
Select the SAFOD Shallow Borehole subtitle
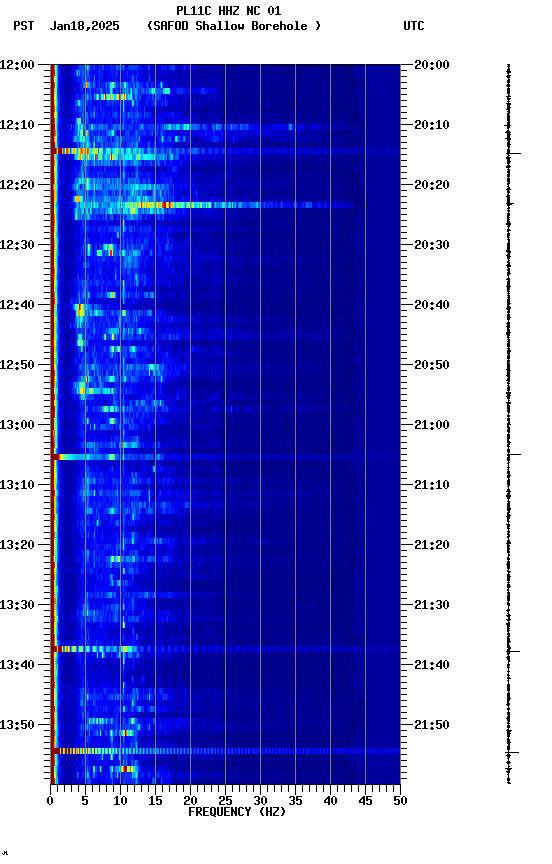click(x=234, y=26)
